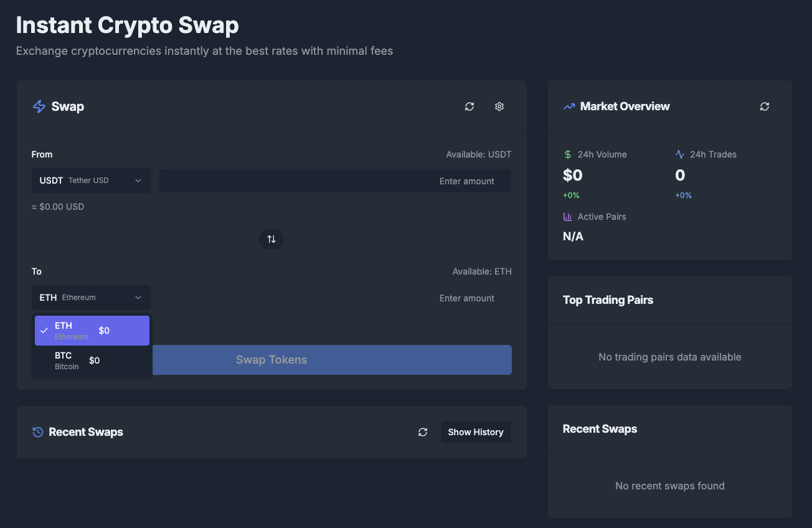
Task: Click the Swap panel refresh icon
Action: [x=470, y=106]
